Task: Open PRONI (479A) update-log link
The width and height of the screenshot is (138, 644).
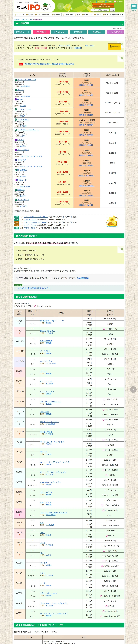Action: 30,228
